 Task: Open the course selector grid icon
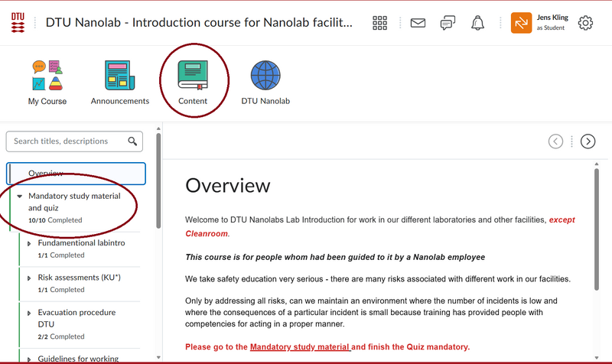click(x=379, y=23)
